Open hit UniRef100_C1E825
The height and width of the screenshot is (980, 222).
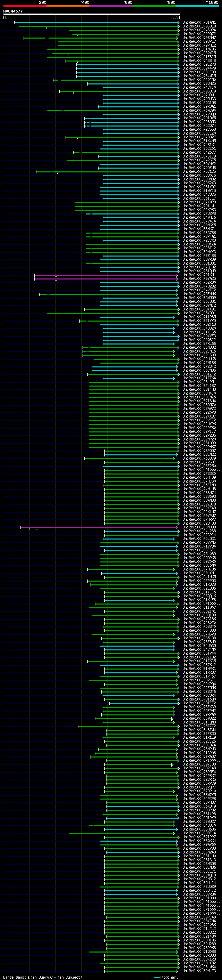click(x=199, y=57)
